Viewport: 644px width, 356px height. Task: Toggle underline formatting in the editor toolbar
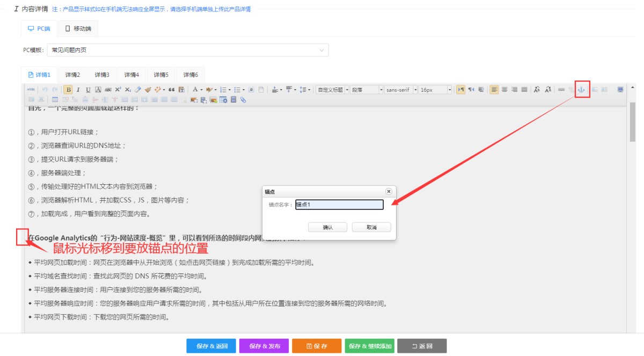[x=88, y=90]
